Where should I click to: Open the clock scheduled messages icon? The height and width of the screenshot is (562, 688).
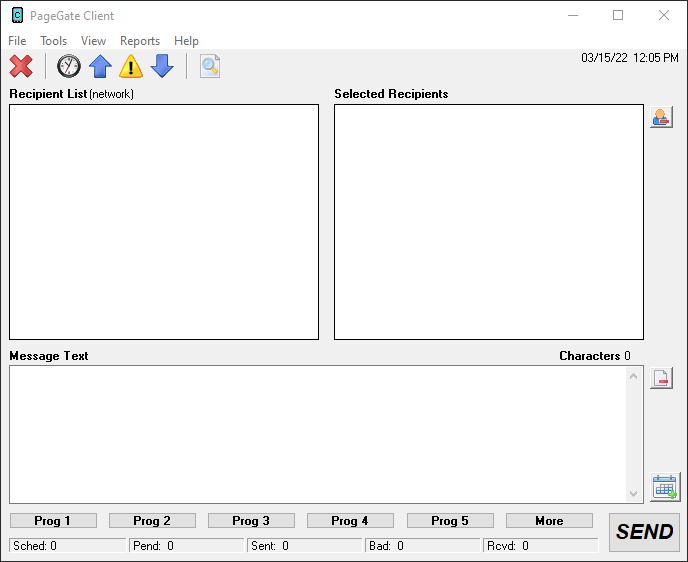click(69, 66)
